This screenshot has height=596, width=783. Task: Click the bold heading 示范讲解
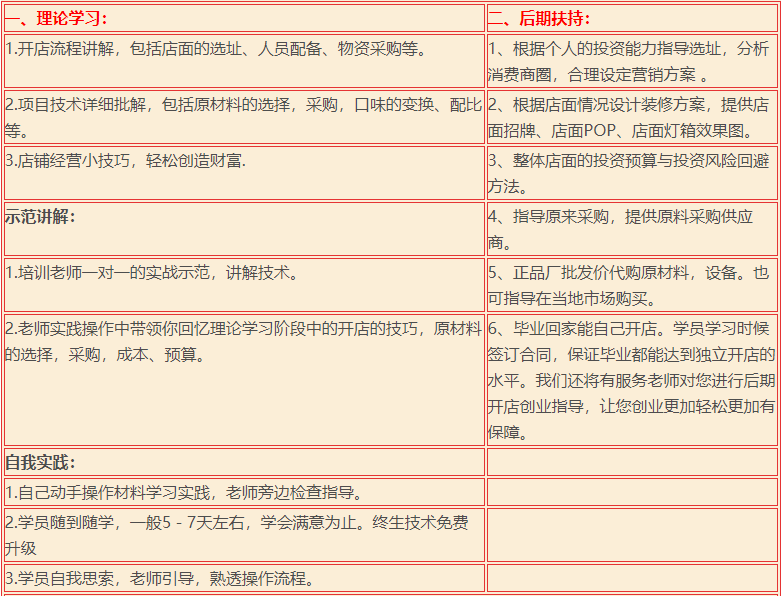click(40, 217)
